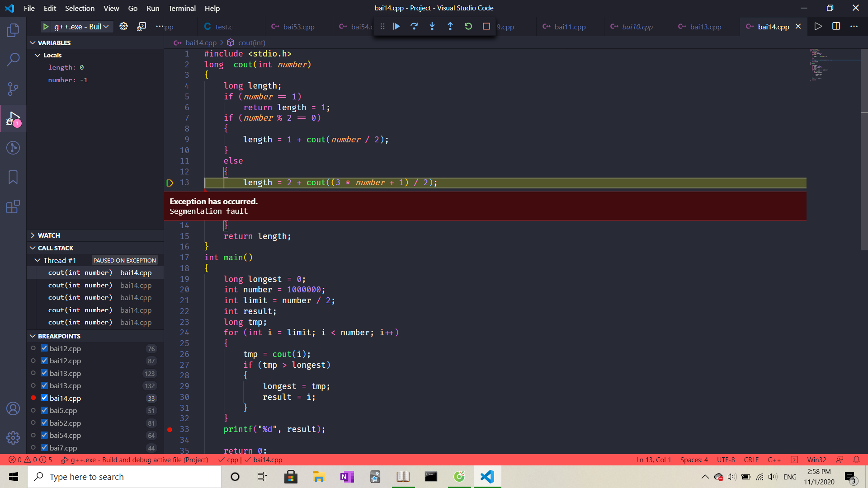Click the Windows taskbar search box

(x=124, y=477)
